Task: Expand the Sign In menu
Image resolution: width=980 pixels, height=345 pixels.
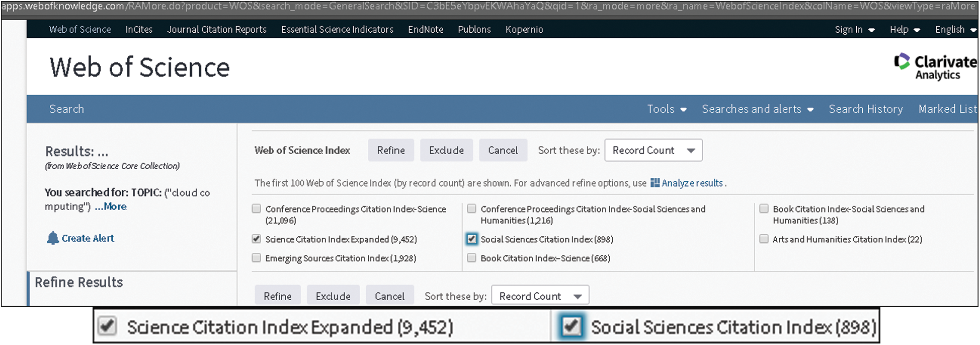Action: click(854, 30)
